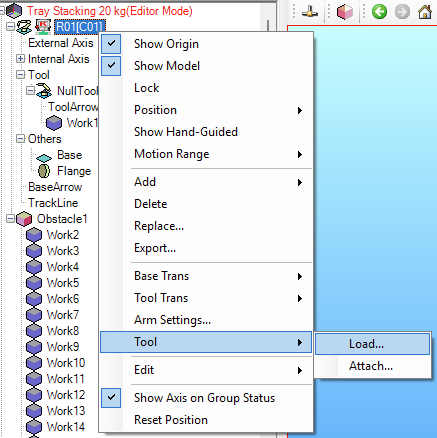Click the Flange disc icon
The image size is (437, 438).
(44, 171)
